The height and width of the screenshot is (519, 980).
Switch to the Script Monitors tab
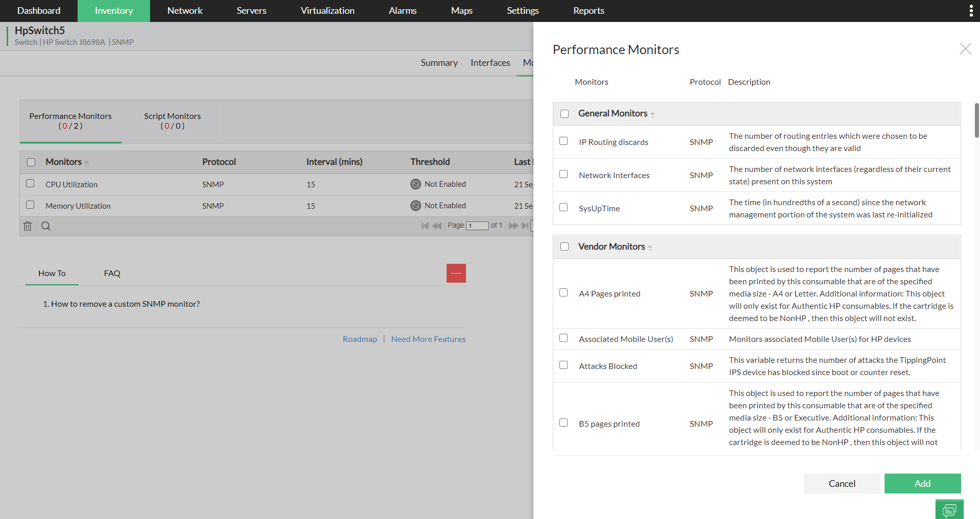(173, 121)
